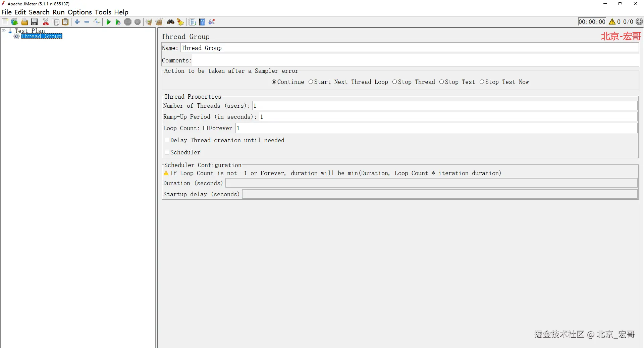Click the 00:00:00 elapsed time display
Image resolution: width=644 pixels, height=348 pixels.
click(x=592, y=22)
